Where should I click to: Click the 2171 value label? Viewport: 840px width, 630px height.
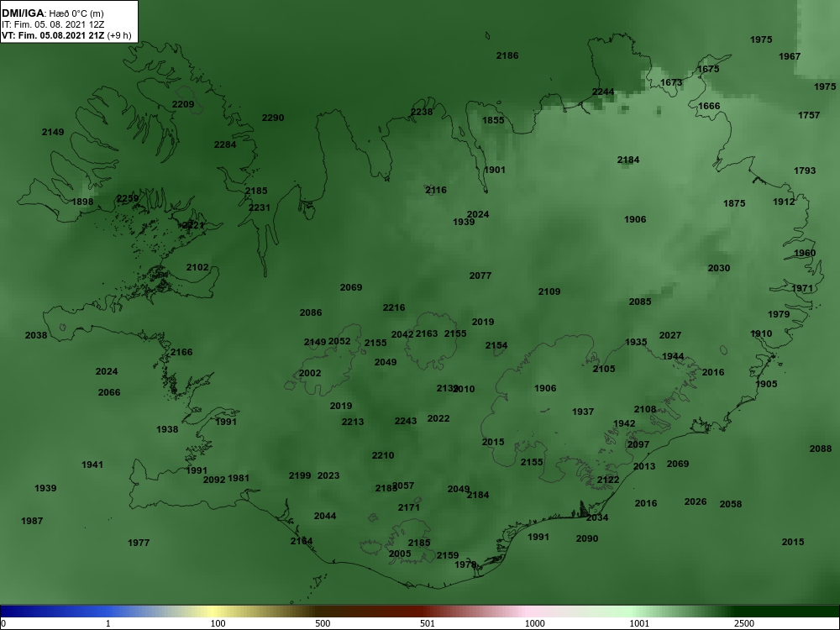click(409, 508)
